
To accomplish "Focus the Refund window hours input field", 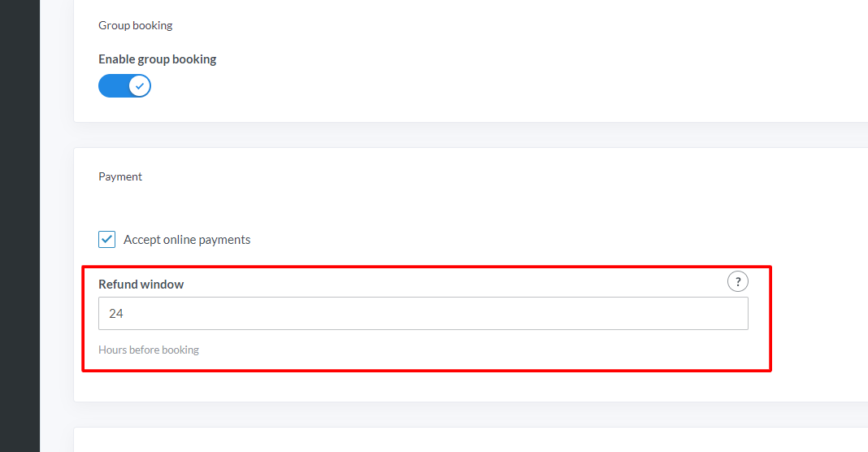I will click(423, 313).
